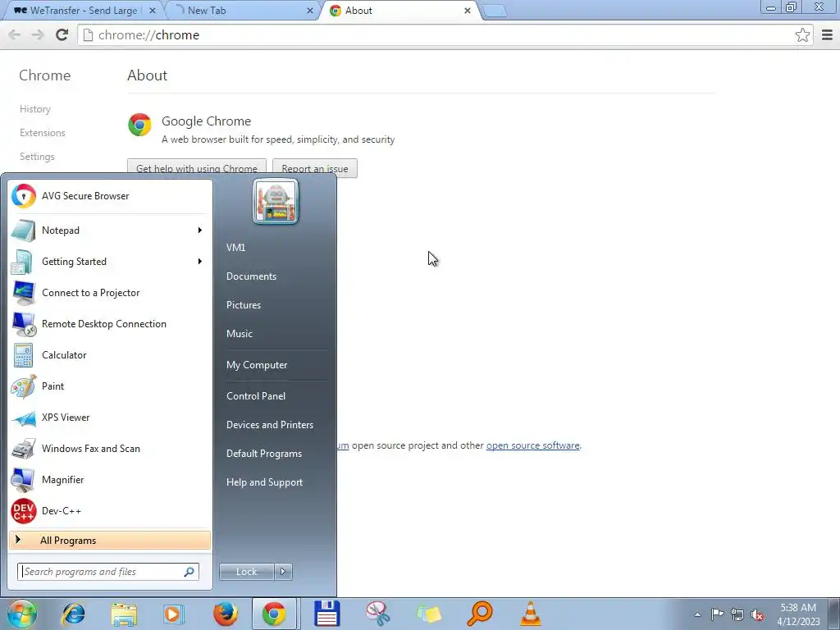Screen dimensions: 840x630
Task: Open Music from Start menu
Action: coord(239,334)
